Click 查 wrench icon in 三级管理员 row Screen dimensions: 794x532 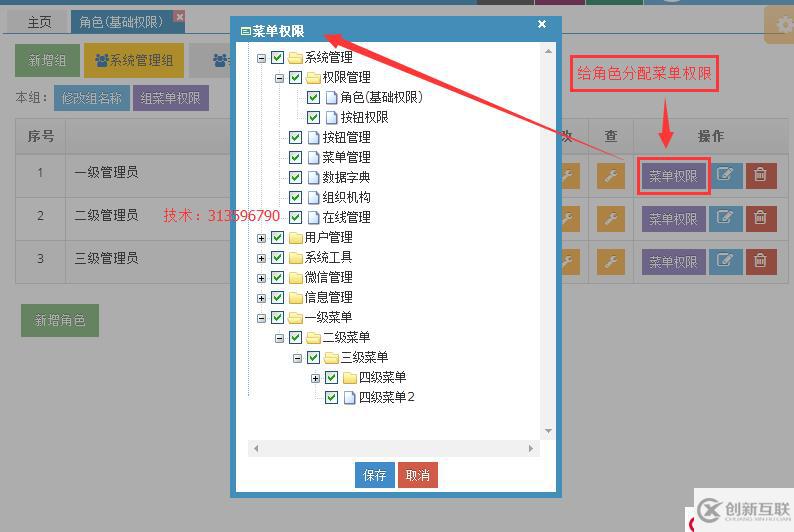coord(611,262)
